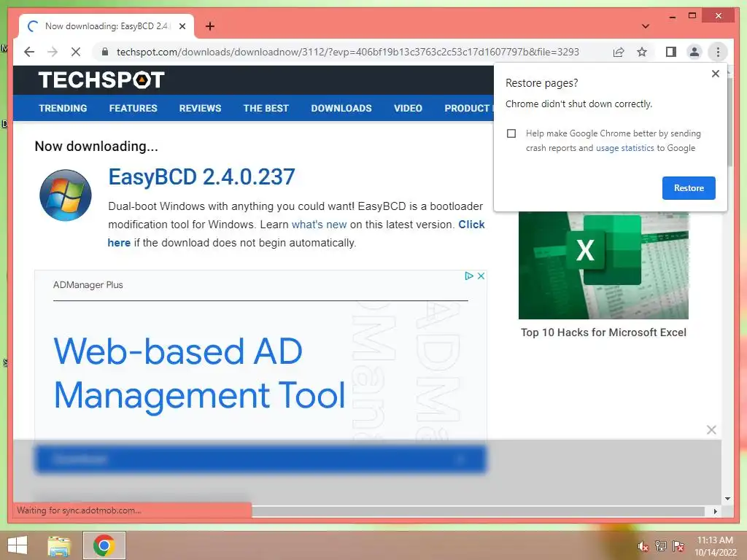Screen dimensions: 747x560
Task: Stop loading the page with X button
Action: (x=76, y=52)
